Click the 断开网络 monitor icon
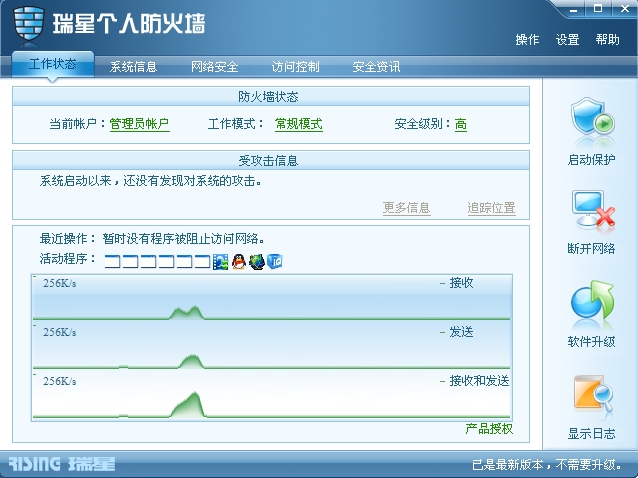 (x=593, y=208)
